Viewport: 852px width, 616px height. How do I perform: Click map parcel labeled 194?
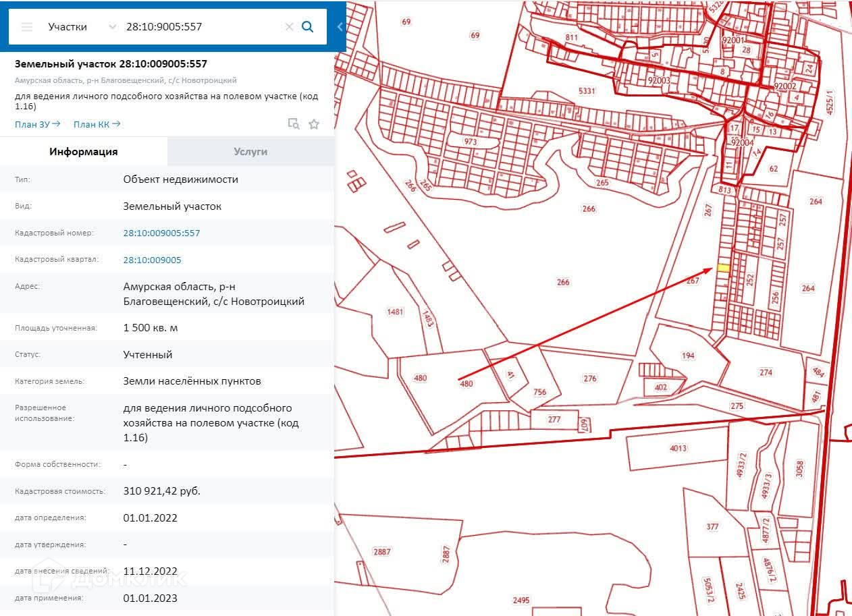[x=688, y=356]
